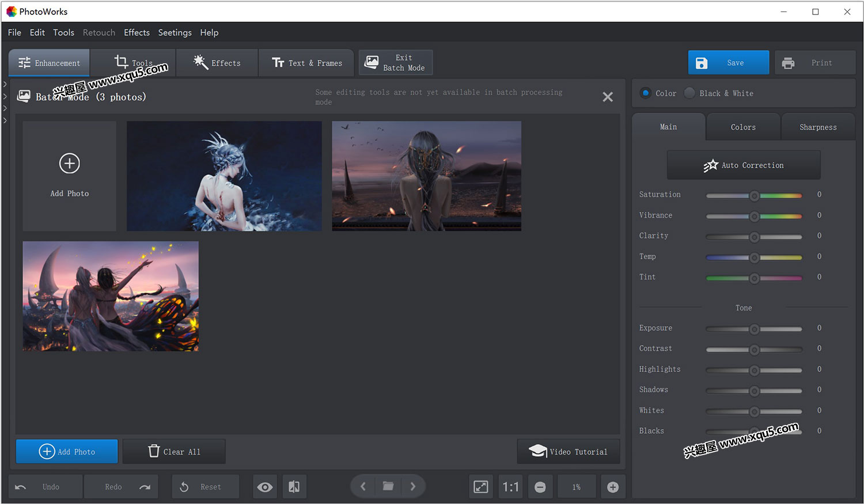Screen dimensions: 864x504
Task: Minimize the PhotoWorks window
Action: (x=783, y=12)
